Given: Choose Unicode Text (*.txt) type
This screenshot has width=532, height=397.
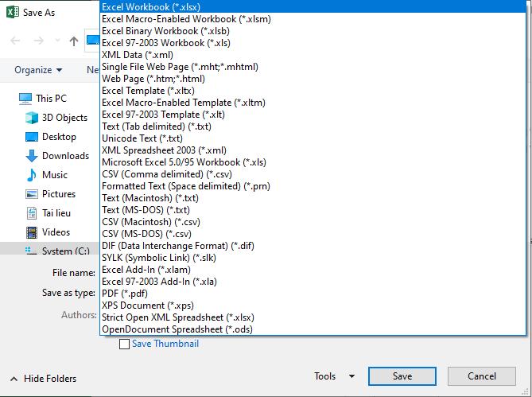Looking at the screenshot, I should (x=313, y=138).
